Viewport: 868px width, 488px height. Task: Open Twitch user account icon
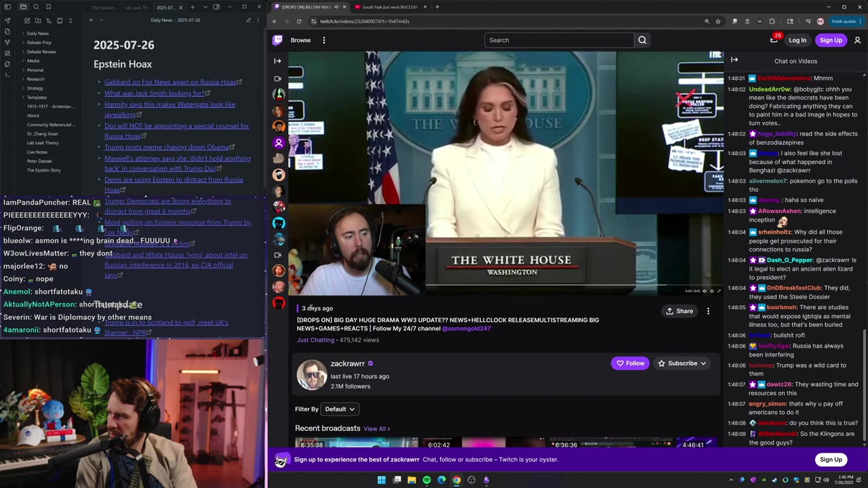[x=857, y=40]
